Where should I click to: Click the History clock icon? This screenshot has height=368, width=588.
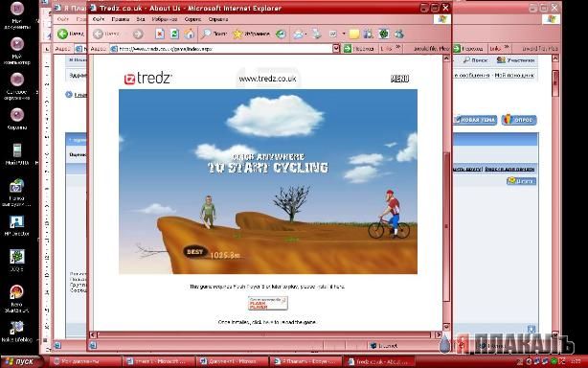[281, 34]
